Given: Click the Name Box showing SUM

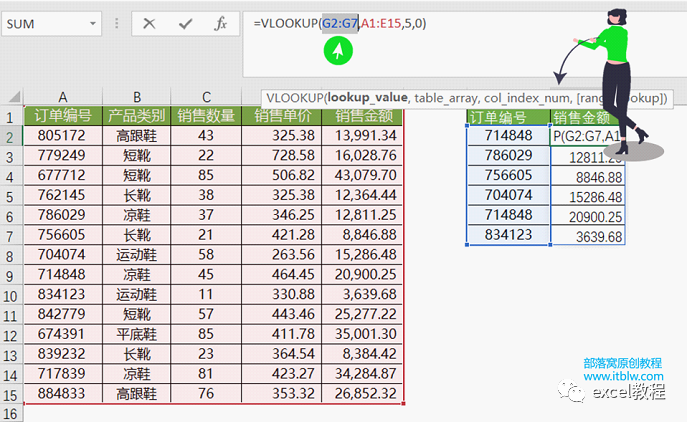Looking at the screenshot, I should pyautogui.click(x=52, y=24).
